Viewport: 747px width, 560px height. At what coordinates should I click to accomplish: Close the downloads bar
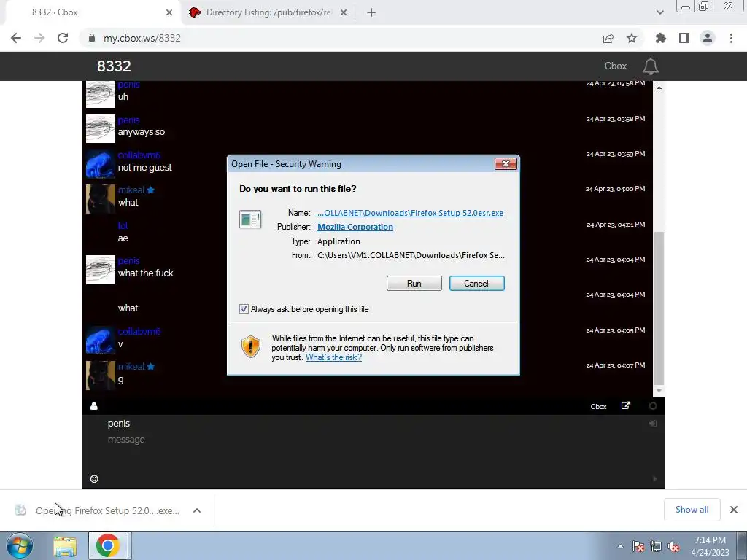pos(734,510)
